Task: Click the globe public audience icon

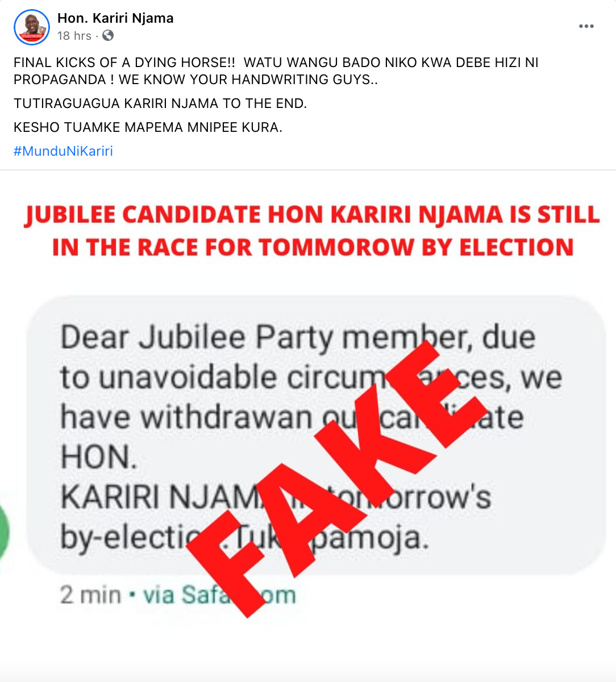Action: point(108,36)
